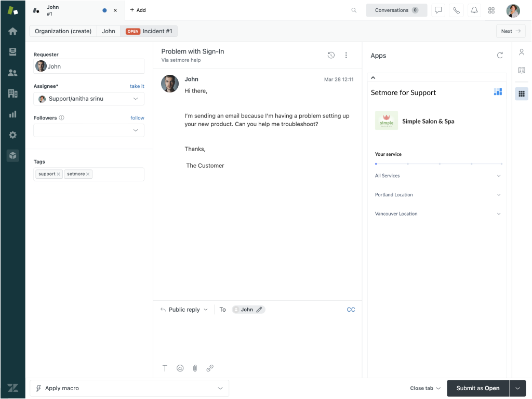The height and width of the screenshot is (399, 532).
Task: Open the user context panel icon
Action: pyautogui.click(x=522, y=52)
